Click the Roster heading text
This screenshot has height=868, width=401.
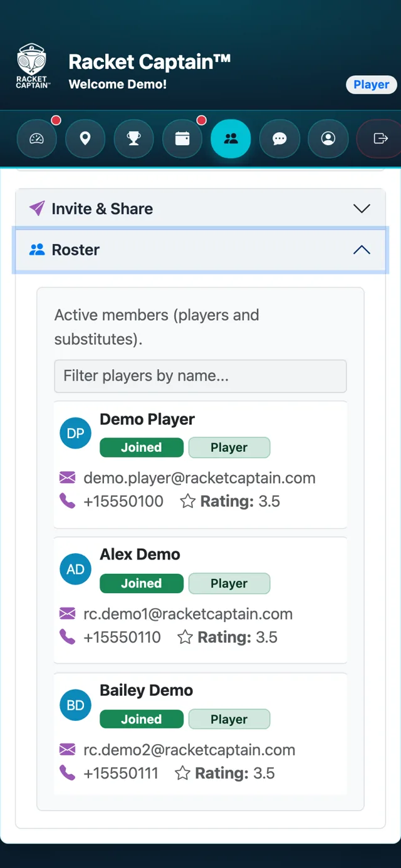click(76, 250)
